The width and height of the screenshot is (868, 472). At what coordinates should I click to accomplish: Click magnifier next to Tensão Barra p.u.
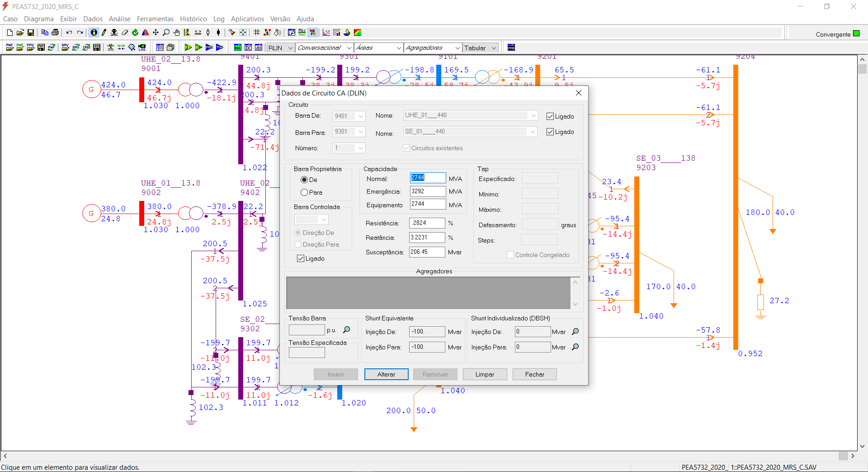pyautogui.click(x=347, y=330)
